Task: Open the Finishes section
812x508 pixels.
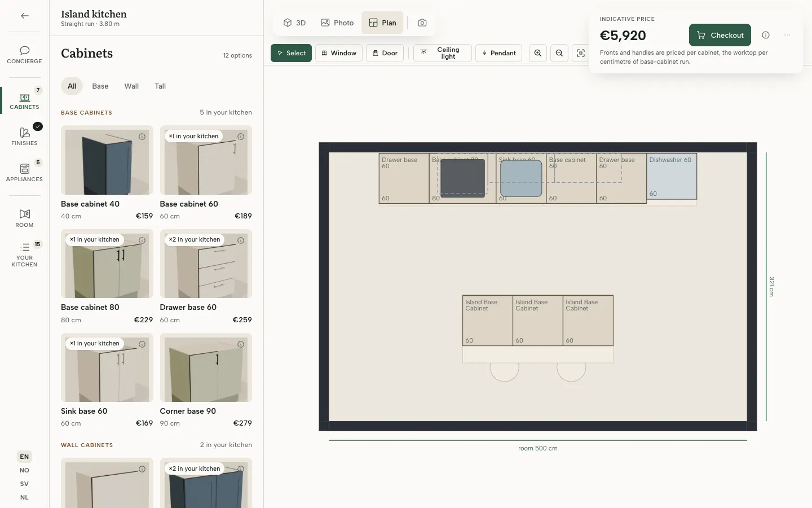Action: point(24,137)
